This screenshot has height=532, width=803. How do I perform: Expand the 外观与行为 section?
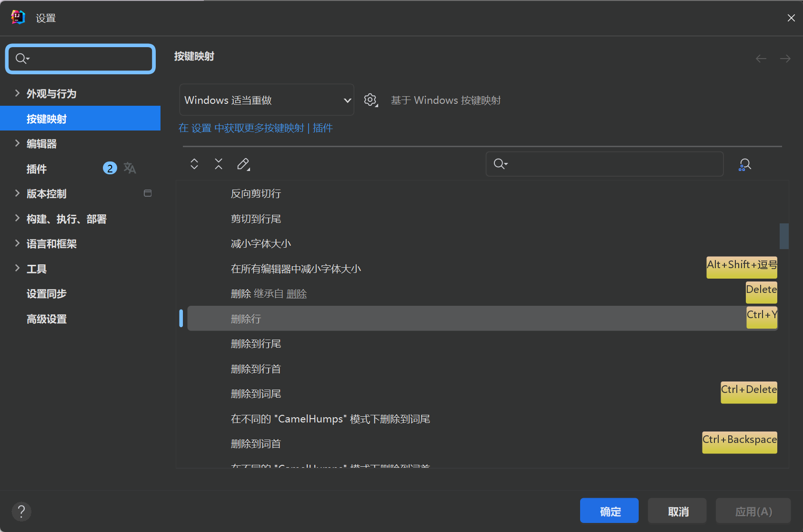17,93
